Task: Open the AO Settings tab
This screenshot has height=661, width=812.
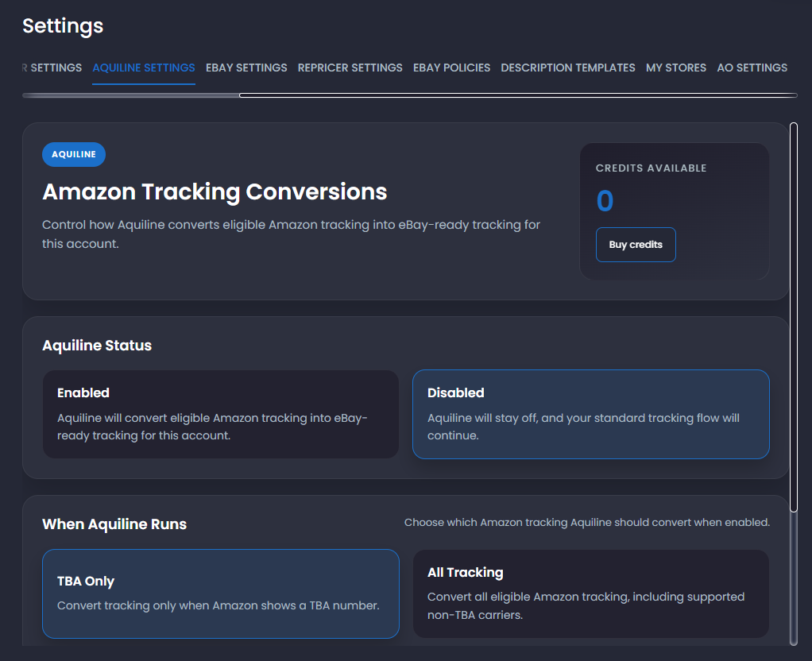Action: pos(752,68)
